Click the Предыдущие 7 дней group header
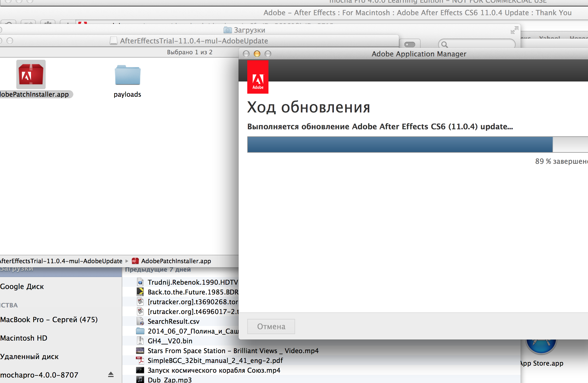 pos(158,269)
